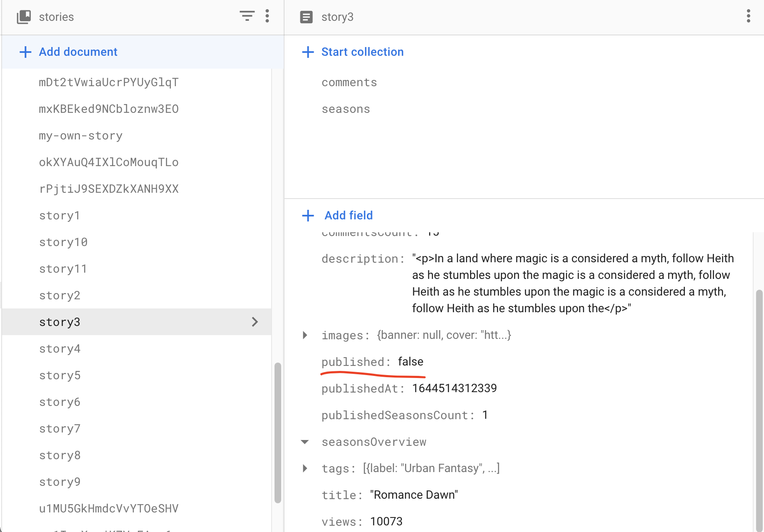
Task: Click the plus icon beside Add field
Action: pyautogui.click(x=308, y=216)
